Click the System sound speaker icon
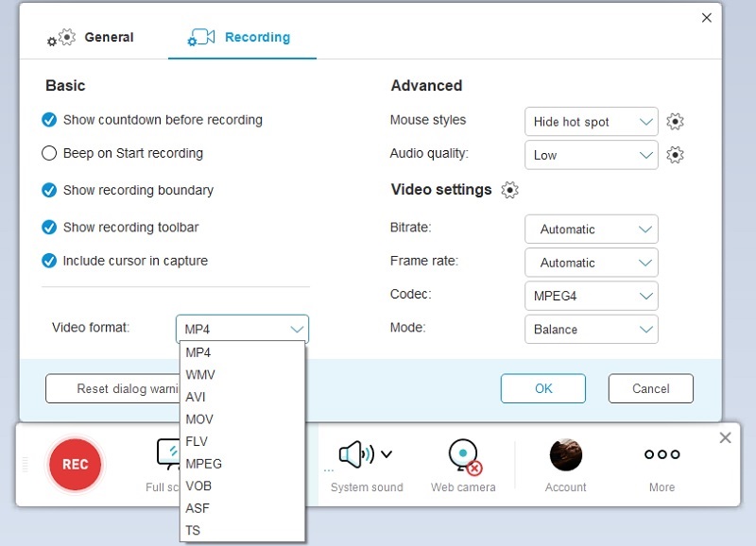756x546 pixels. click(x=356, y=454)
